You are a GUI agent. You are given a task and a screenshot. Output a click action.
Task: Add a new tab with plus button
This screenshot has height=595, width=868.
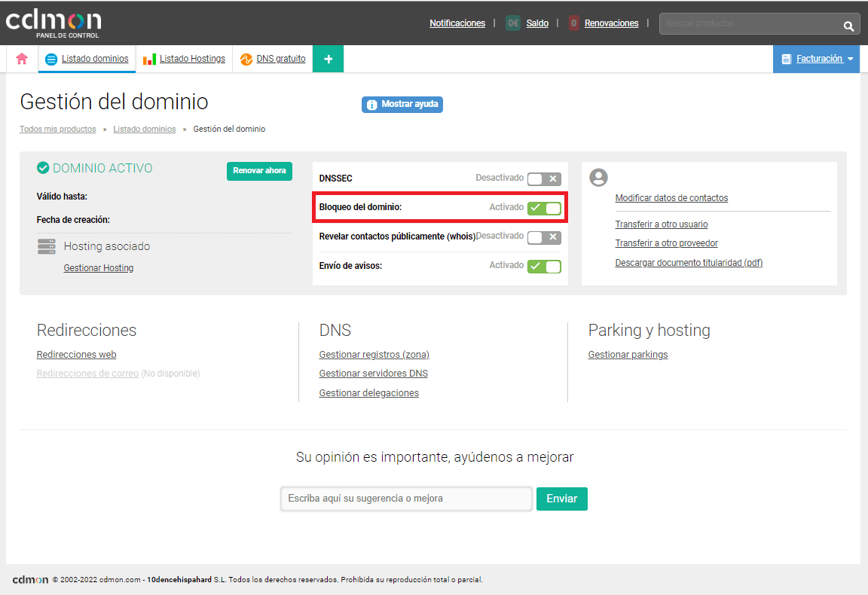click(x=329, y=59)
